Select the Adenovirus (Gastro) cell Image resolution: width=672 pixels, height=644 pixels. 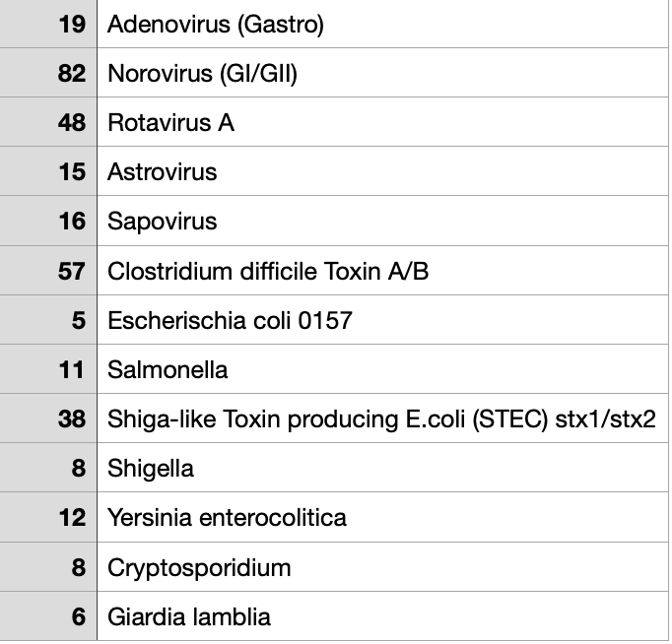tap(382, 24)
